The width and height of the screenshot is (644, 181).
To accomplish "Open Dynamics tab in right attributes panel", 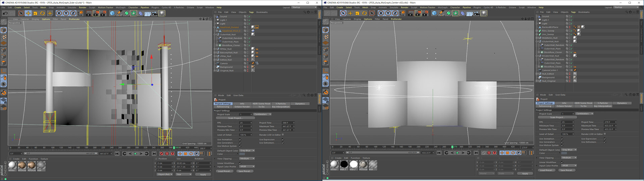I will (622, 103).
